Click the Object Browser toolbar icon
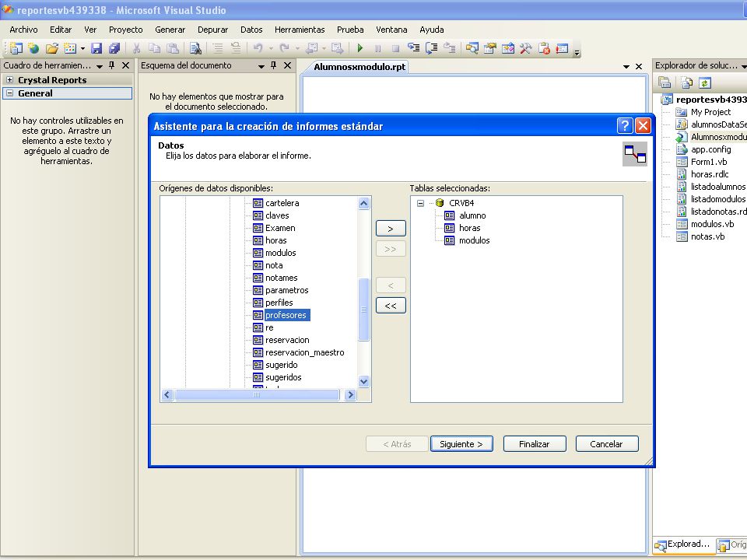The height and width of the screenshot is (560, 747). click(x=508, y=48)
